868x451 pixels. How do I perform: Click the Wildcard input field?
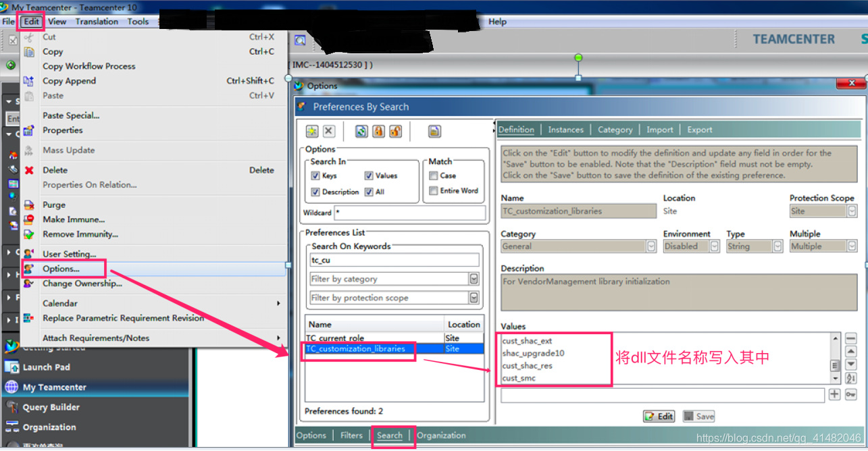(409, 213)
